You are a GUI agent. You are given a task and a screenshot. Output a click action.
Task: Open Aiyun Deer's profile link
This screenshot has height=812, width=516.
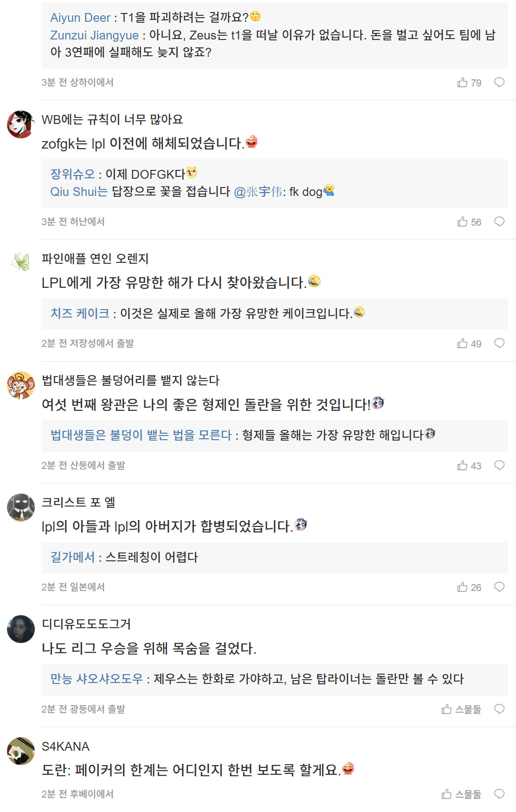80,18
